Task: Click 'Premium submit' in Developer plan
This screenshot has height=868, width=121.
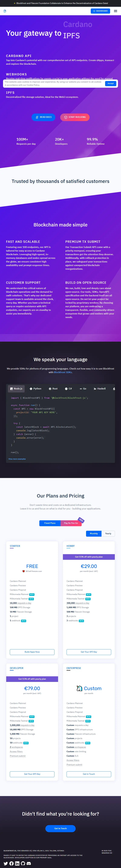Action: coord(18,756)
